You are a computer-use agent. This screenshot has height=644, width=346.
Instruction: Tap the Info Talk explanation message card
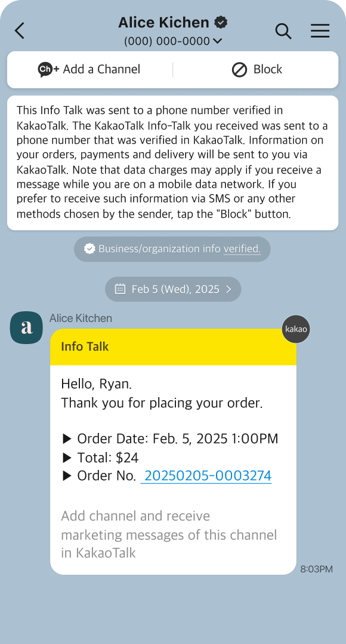point(173,162)
